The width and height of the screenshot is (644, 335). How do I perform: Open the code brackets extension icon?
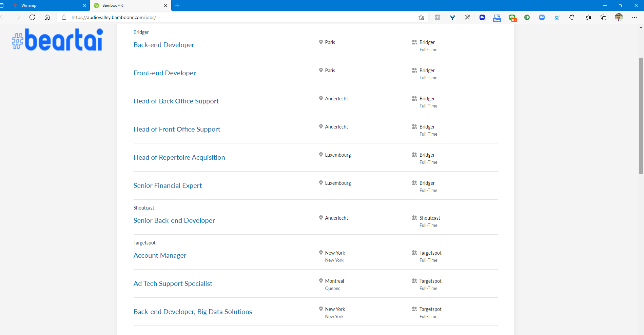pyautogui.click(x=437, y=17)
